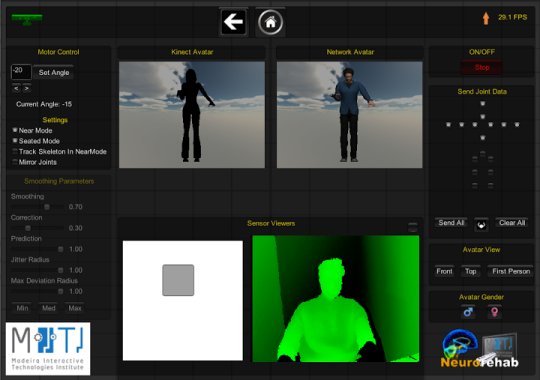Collapse the Sensor Viewers panel toggle
Image resolution: width=540 pixels, height=380 pixels.
point(413,227)
